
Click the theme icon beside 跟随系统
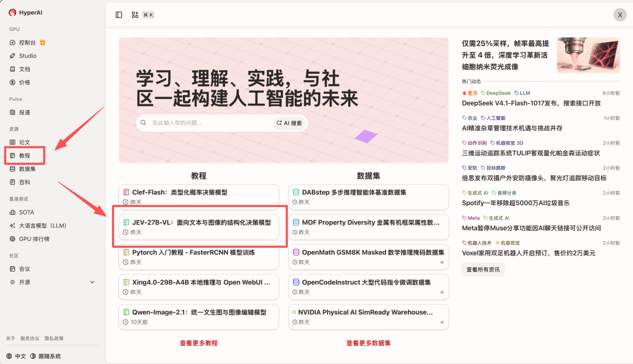[x=33, y=356]
